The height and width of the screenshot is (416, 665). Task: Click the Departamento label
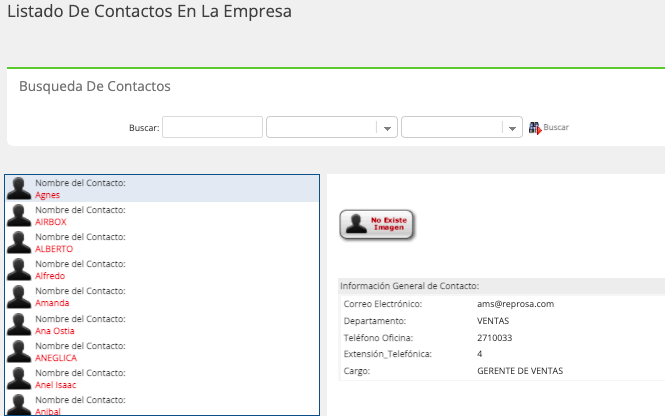coord(374,321)
